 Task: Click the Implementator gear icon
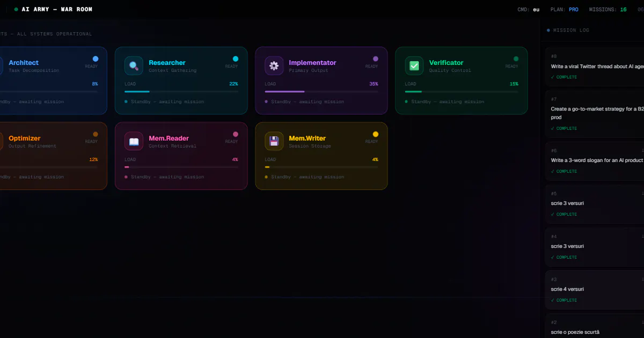tap(274, 65)
